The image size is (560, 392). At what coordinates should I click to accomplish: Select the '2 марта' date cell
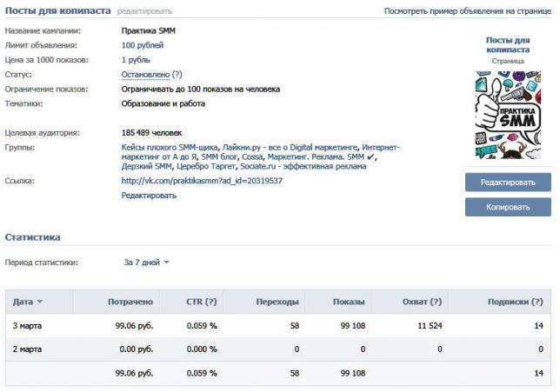[x=27, y=349]
